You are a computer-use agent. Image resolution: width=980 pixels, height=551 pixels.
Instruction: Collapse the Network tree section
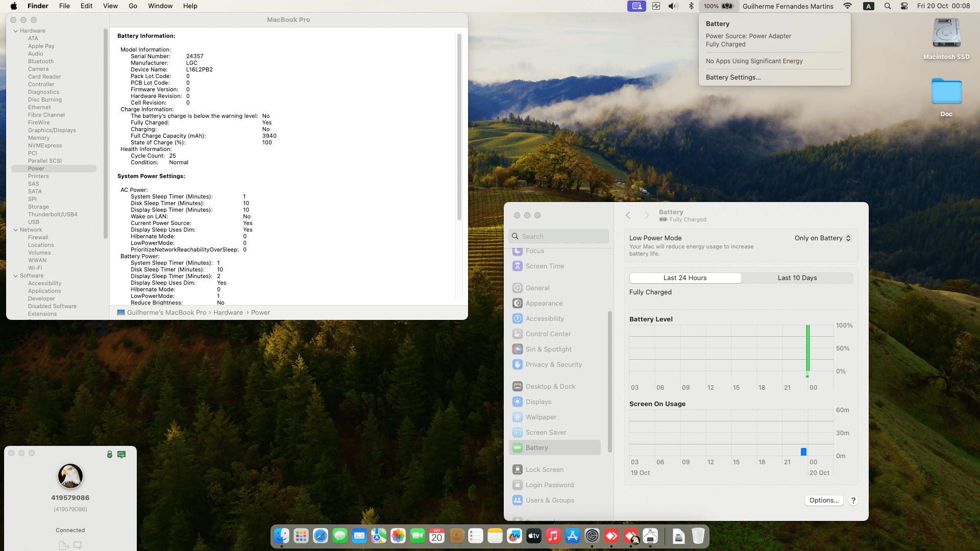coord(16,230)
